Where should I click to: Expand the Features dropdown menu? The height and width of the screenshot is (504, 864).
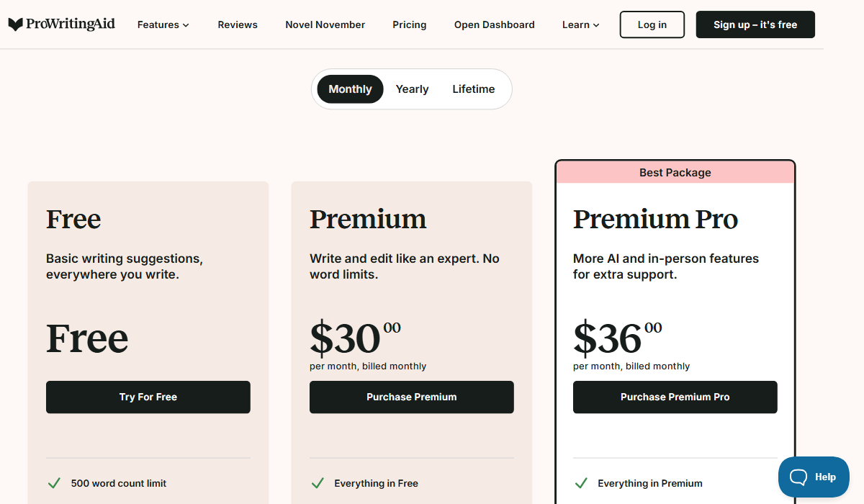click(x=163, y=24)
